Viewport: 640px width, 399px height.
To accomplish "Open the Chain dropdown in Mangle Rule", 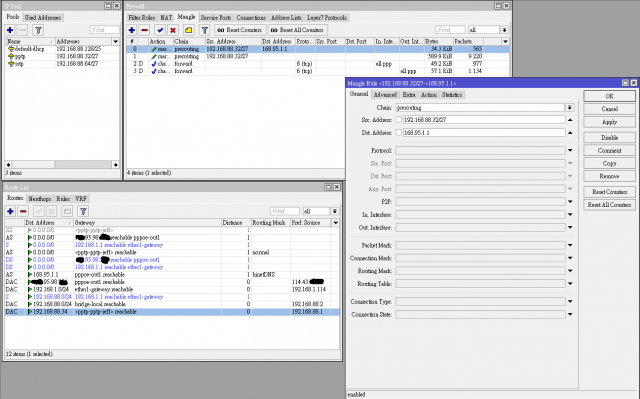I will [x=570, y=107].
